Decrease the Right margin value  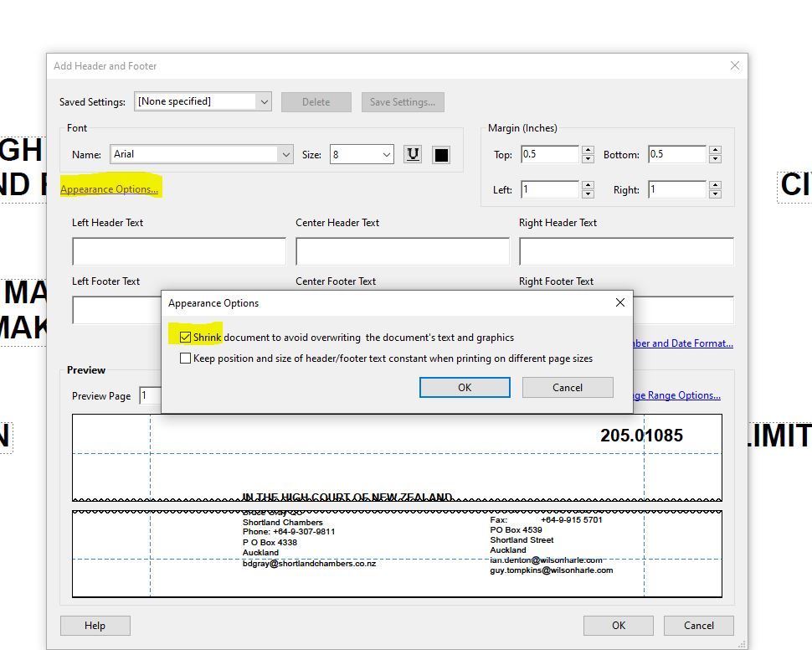(715, 193)
